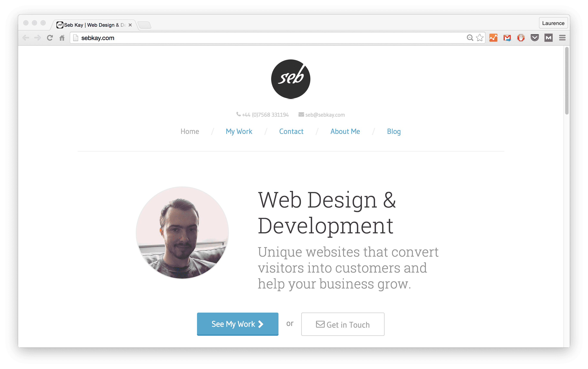Navigate to the My Work tab

tap(239, 131)
